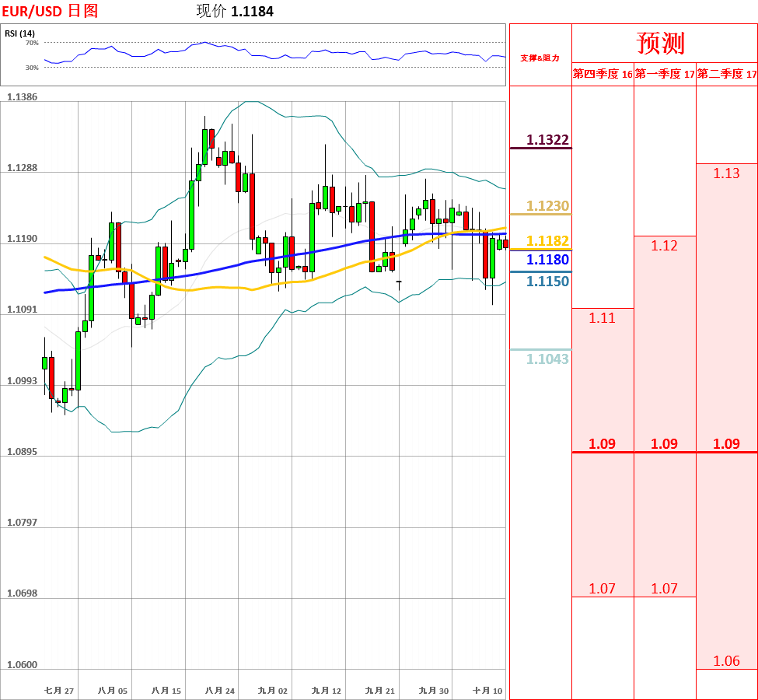Click the 1.1180 blue level value
The width and height of the screenshot is (758, 700).
point(547,259)
